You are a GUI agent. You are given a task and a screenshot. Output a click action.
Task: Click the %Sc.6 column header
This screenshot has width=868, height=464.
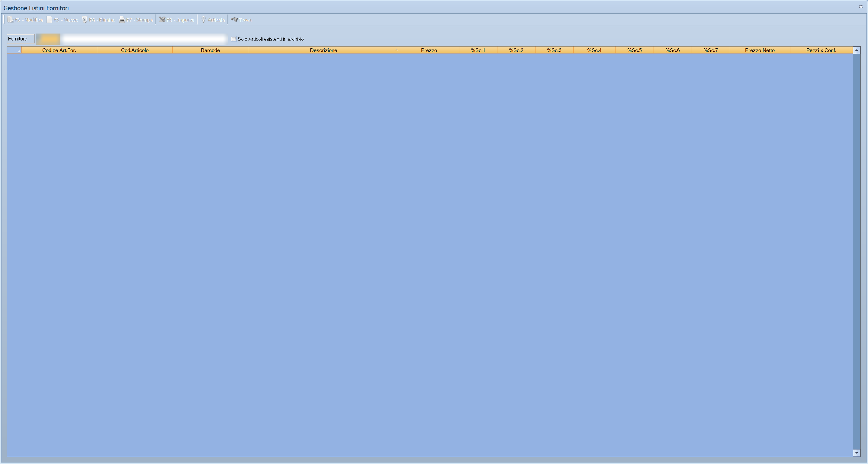pos(673,50)
